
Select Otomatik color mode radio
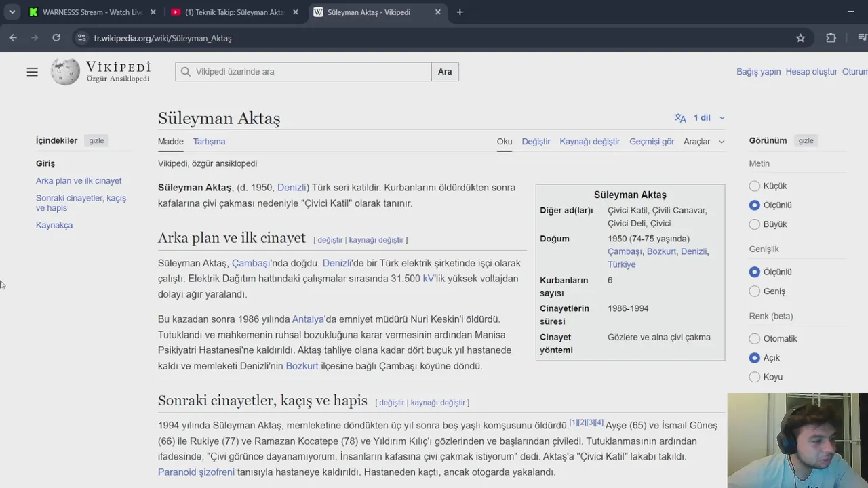[754, 338]
